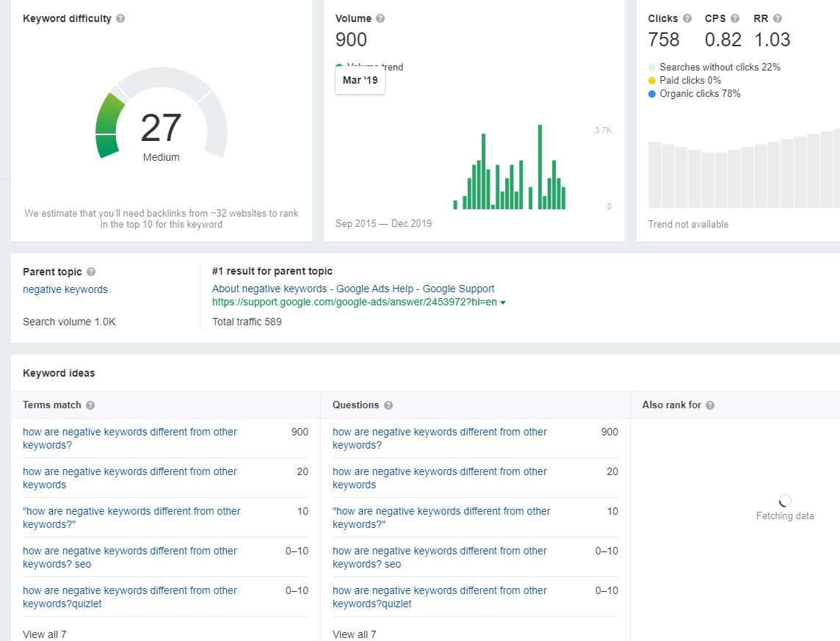Image resolution: width=840 pixels, height=641 pixels.
Task: Open Terms match keyword with volume 20
Action: point(130,478)
